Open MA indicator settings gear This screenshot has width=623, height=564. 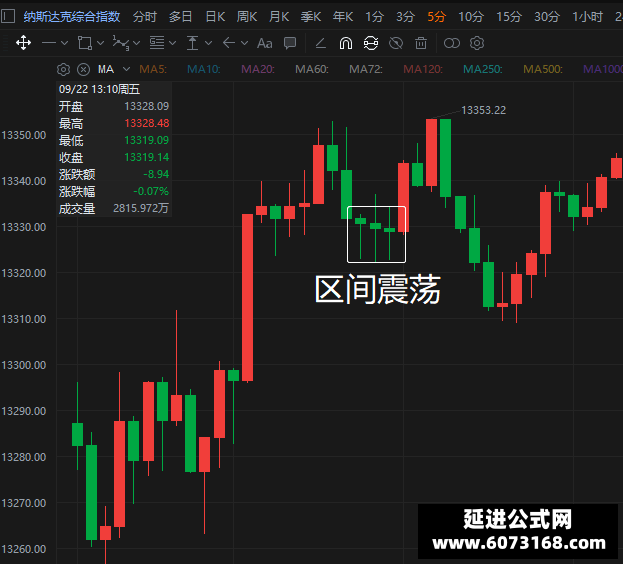(64, 70)
